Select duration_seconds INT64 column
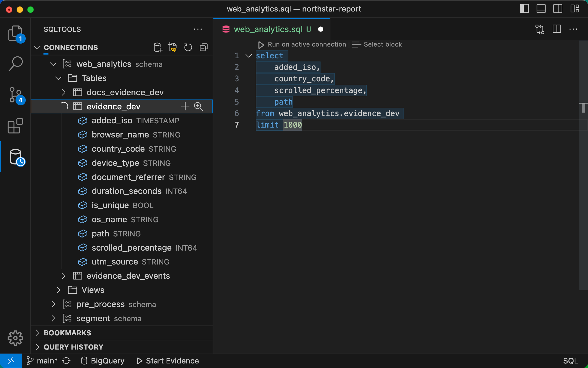The height and width of the screenshot is (368, 588). (x=122, y=191)
